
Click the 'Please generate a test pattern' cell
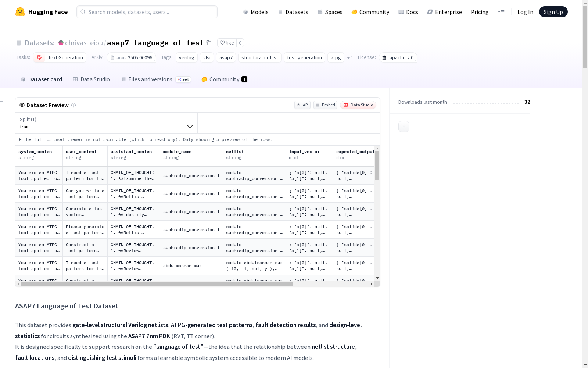pyautogui.click(x=85, y=230)
